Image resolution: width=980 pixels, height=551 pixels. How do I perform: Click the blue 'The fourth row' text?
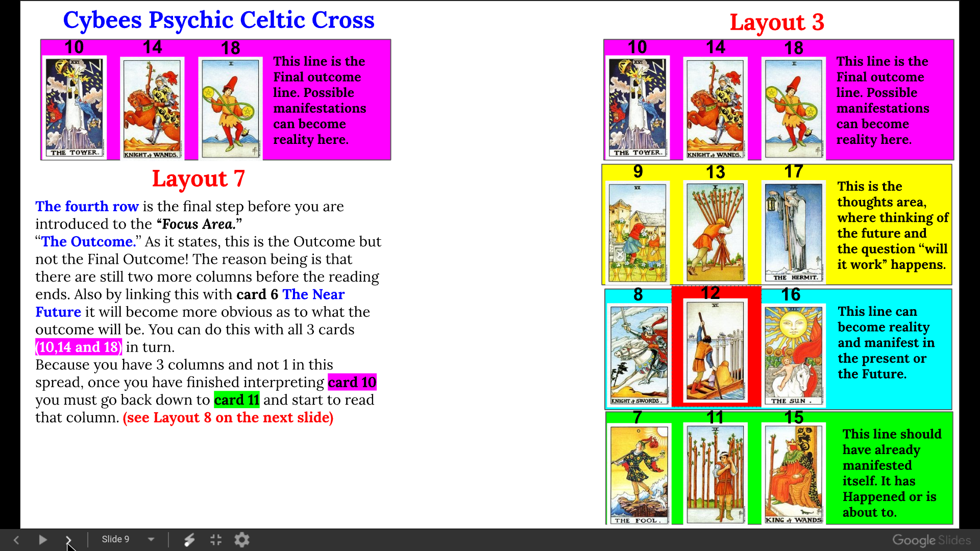pos(87,206)
